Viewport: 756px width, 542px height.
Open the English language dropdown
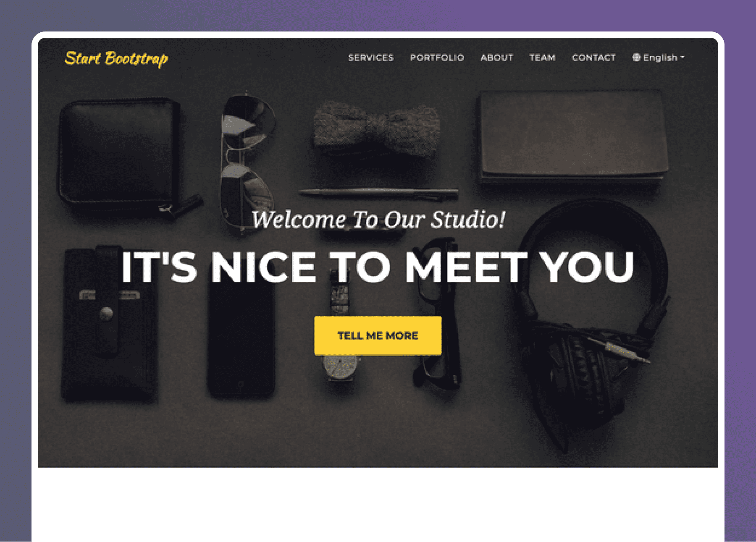(659, 58)
